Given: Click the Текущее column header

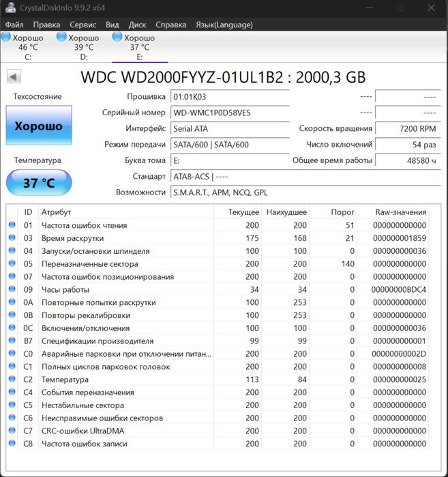Looking at the screenshot, I should click(x=237, y=212).
